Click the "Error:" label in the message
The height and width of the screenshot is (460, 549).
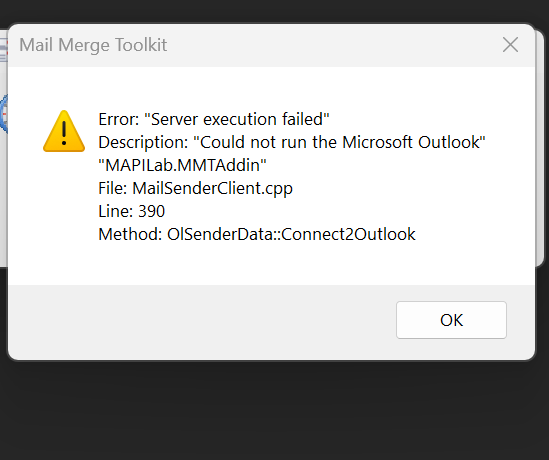tap(119, 119)
